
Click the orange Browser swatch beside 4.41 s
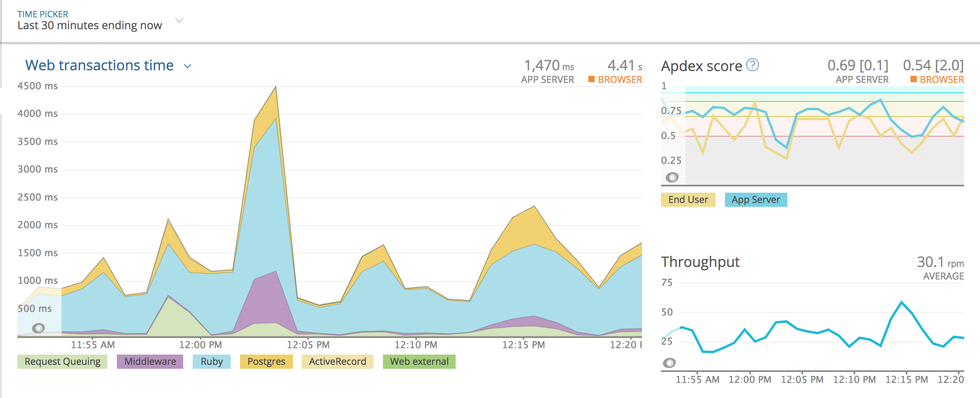[x=591, y=79]
